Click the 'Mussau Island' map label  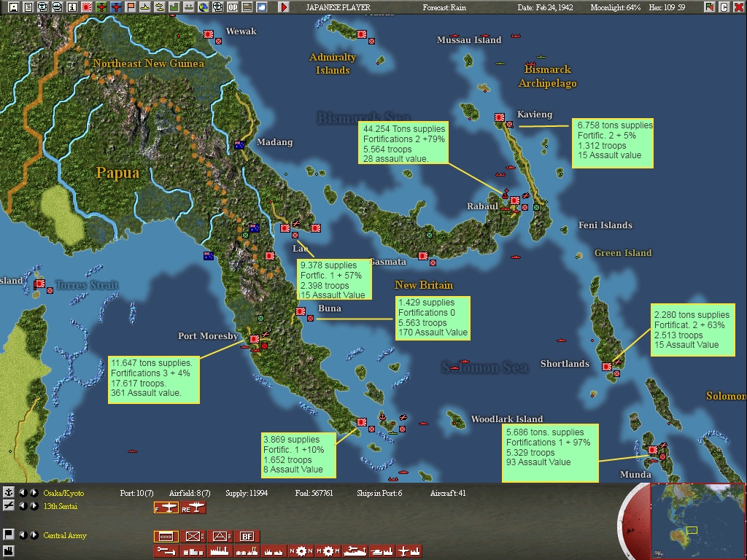[x=469, y=40]
